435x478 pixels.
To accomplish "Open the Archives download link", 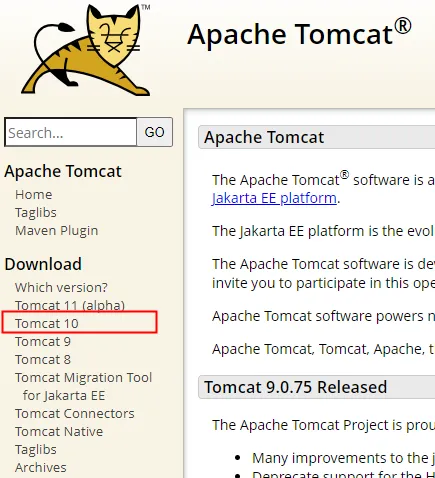I will [41, 467].
